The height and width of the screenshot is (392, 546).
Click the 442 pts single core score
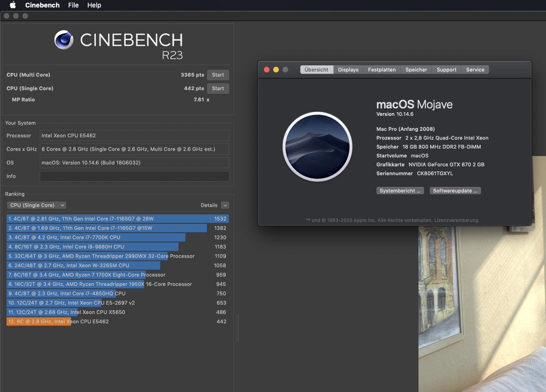coord(194,88)
